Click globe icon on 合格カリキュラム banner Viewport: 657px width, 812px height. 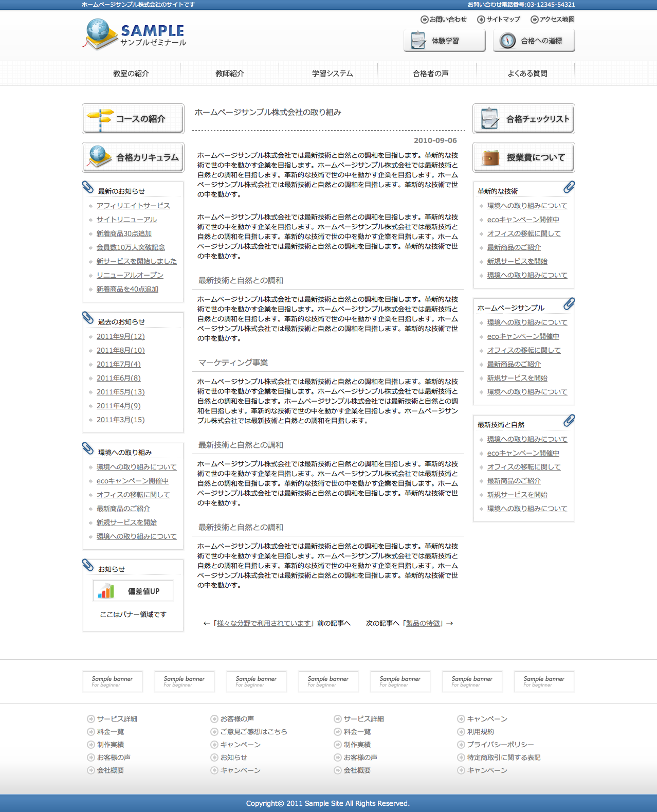coord(99,156)
